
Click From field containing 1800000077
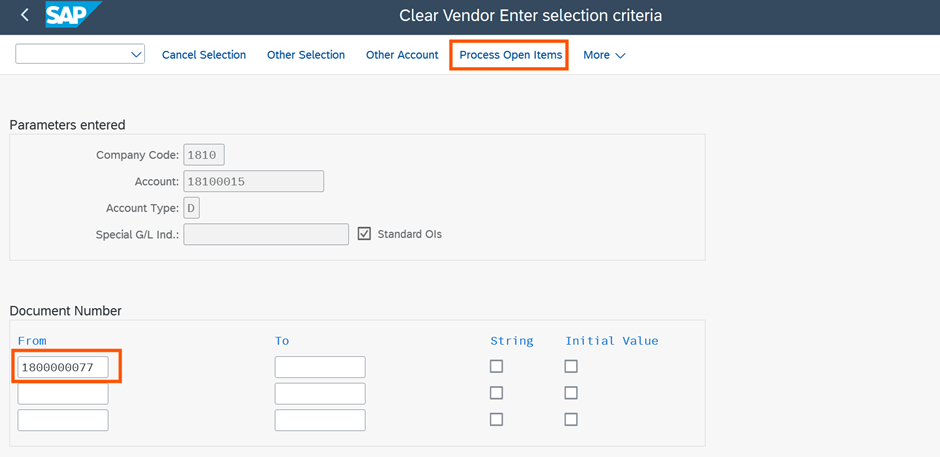click(63, 367)
